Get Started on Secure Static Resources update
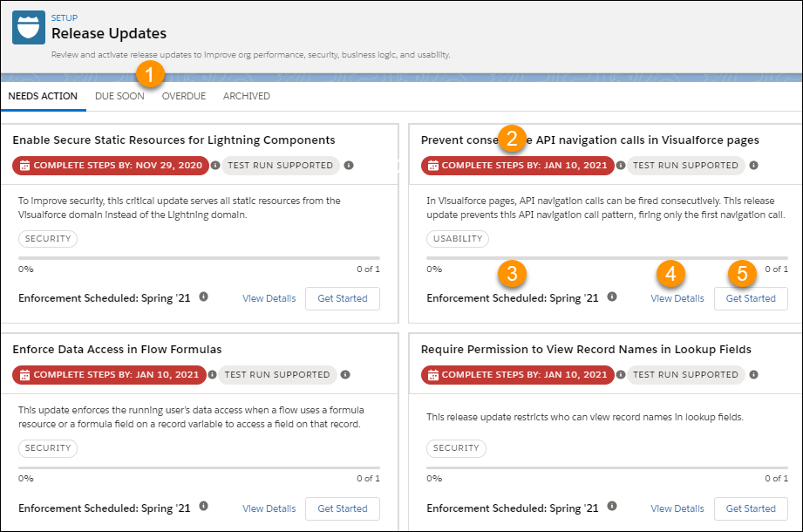The height and width of the screenshot is (532, 803). click(x=342, y=298)
